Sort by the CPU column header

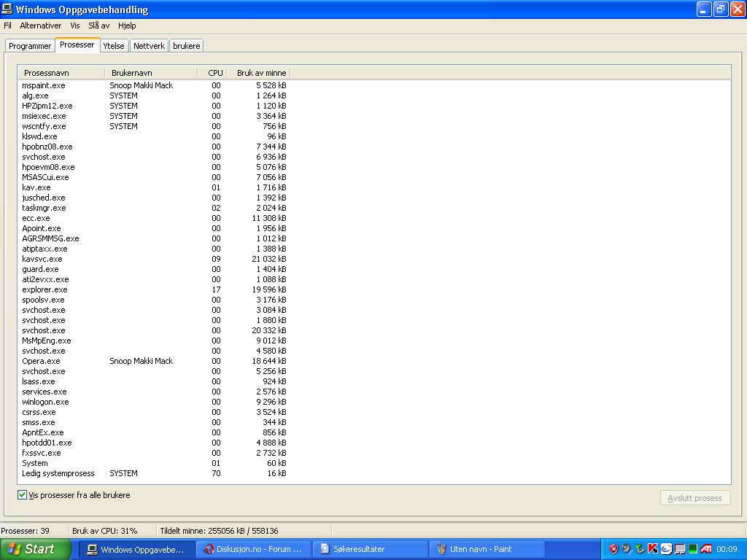coord(212,73)
